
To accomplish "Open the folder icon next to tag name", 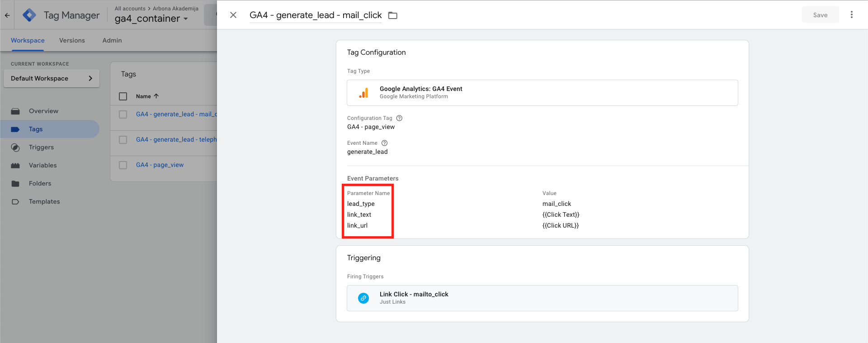I will [393, 15].
